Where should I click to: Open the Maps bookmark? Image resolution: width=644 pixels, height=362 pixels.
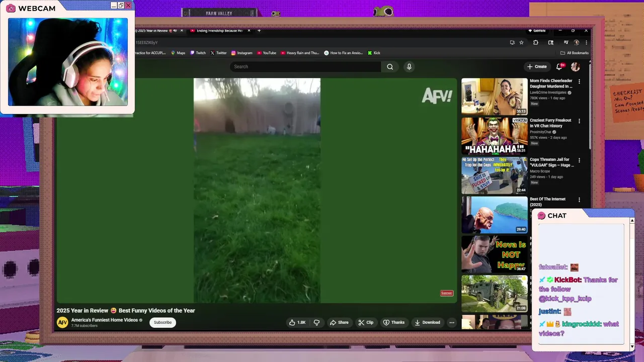178,53
